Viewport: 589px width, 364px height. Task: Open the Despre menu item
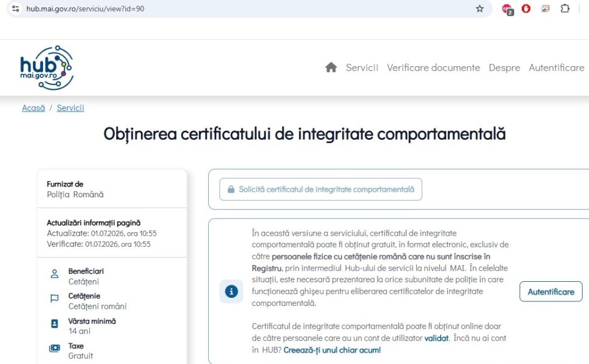pyautogui.click(x=504, y=68)
